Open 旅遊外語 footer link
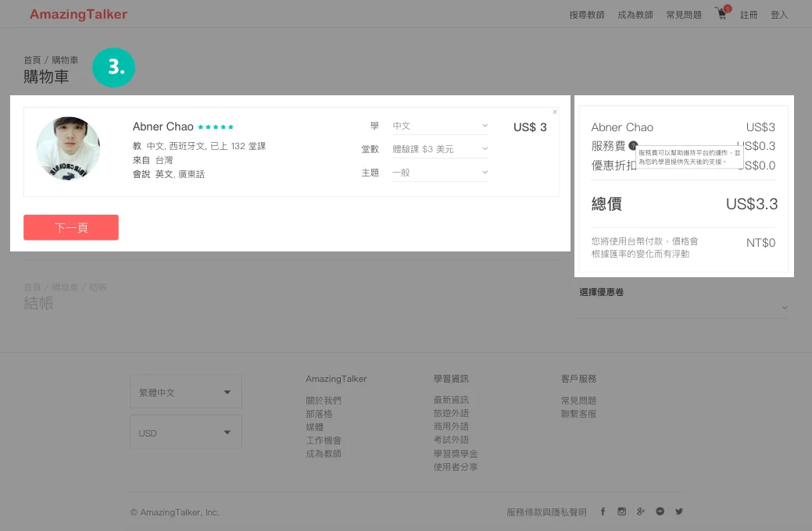Viewport: 812px width, 531px height. (x=451, y=413)
